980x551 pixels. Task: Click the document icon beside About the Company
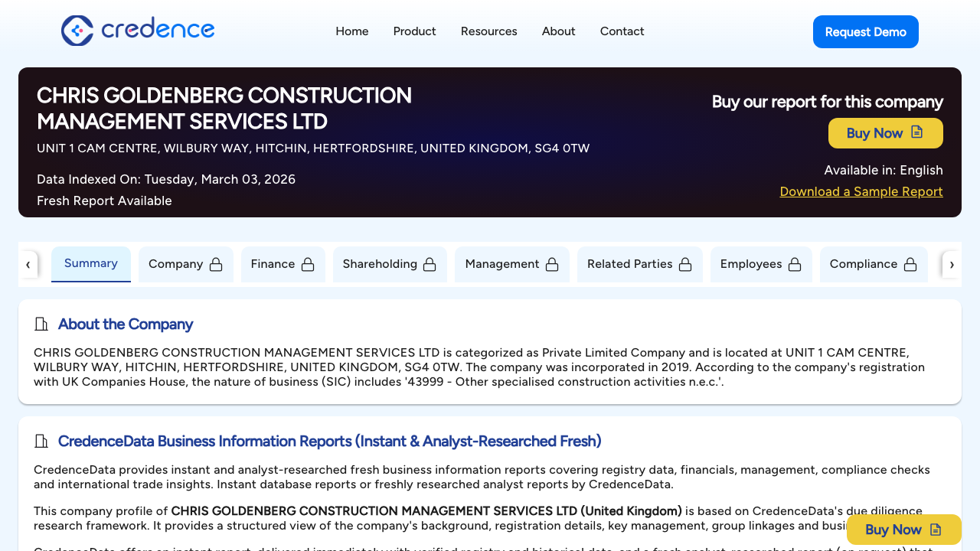[x=41, y=324]
